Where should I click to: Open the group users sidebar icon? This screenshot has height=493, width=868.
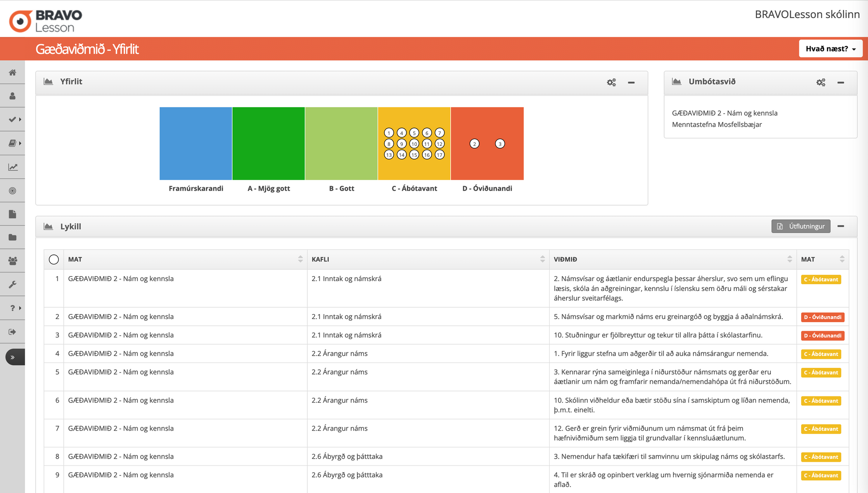pos(13,261)
